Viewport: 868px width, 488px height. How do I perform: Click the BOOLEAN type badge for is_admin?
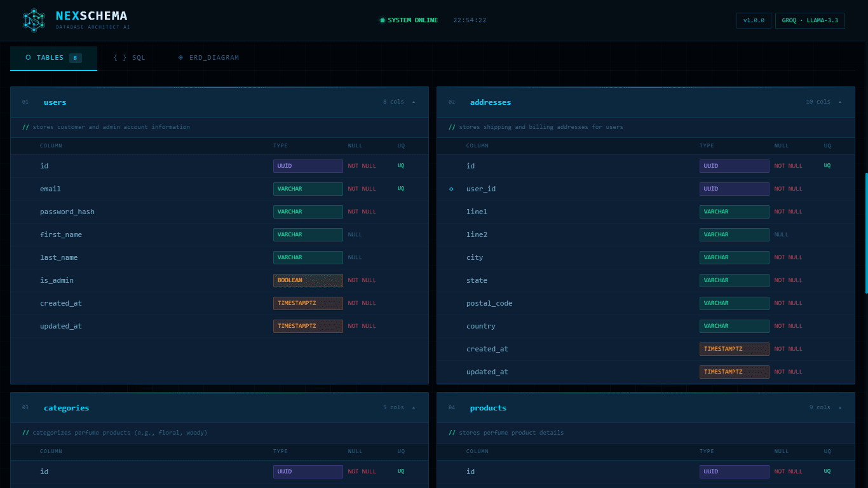(x=308, y=280)
